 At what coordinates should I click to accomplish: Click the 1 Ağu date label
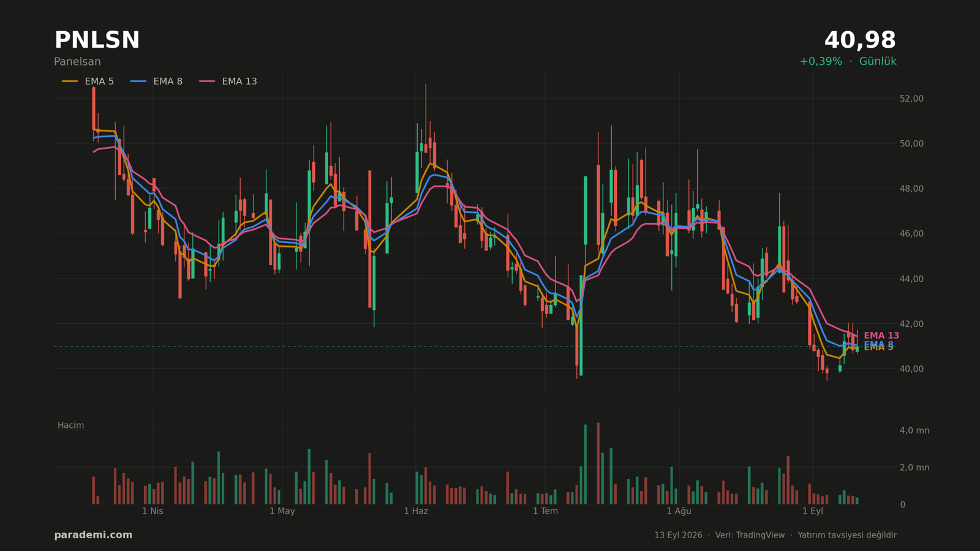[679, 511]
